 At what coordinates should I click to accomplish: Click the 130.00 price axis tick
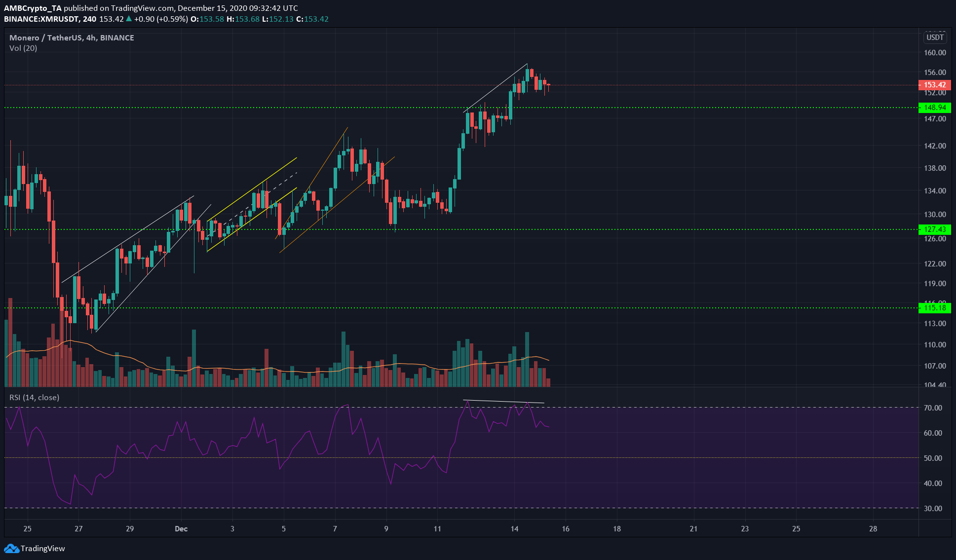(x=935, y=214)
